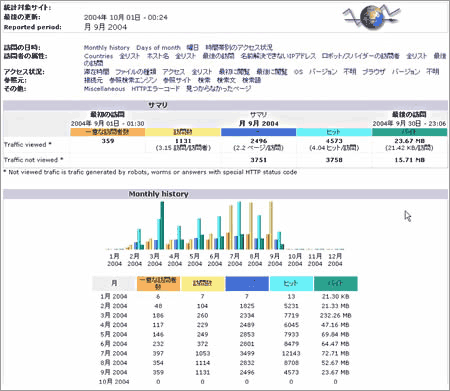Click the orange unique visitors header cell
The height and width of the screenshot is (391, 450).
[108, 132]
